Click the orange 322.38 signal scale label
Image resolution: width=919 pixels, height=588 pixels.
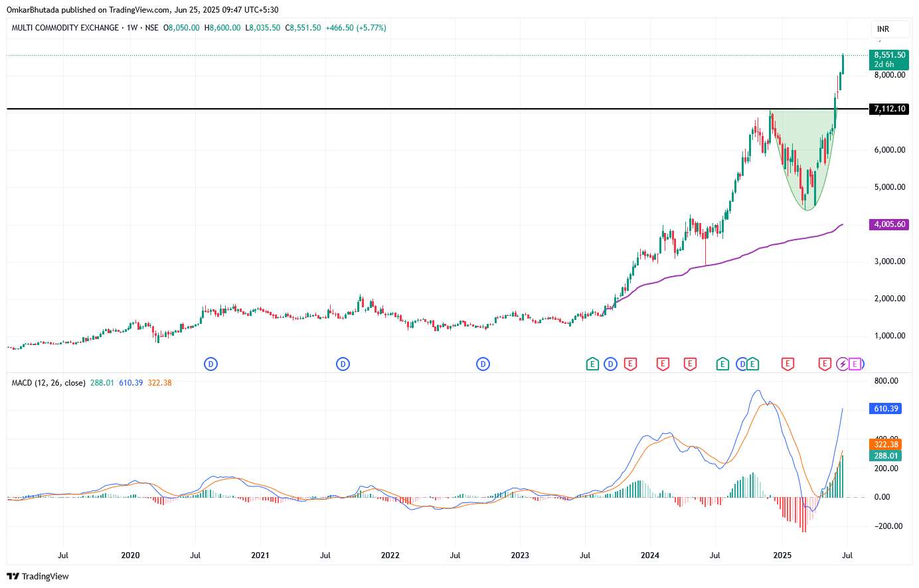pos(886,445)
